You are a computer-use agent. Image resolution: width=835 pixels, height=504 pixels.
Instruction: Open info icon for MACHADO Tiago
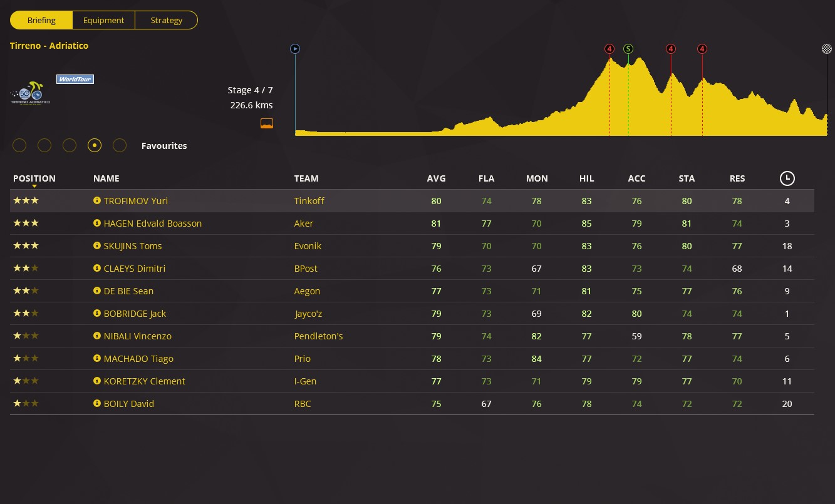coord(97,359)
